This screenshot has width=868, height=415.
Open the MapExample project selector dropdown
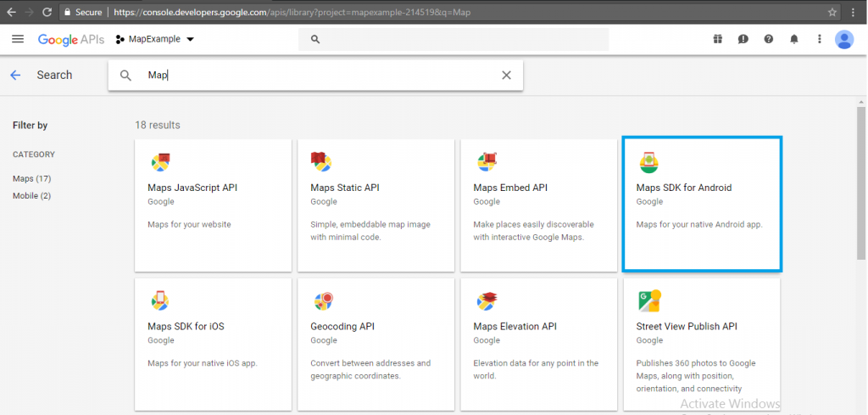pos(155,39)
